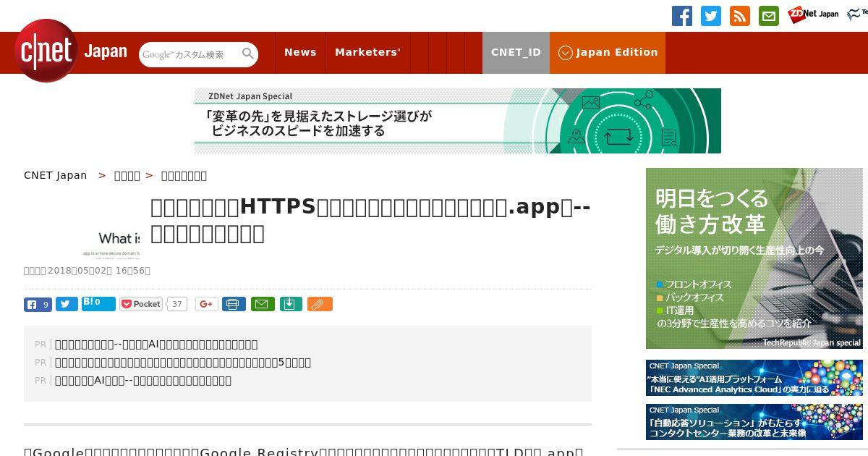Expand Japan Edition dropdown

[x=608, y=52]
